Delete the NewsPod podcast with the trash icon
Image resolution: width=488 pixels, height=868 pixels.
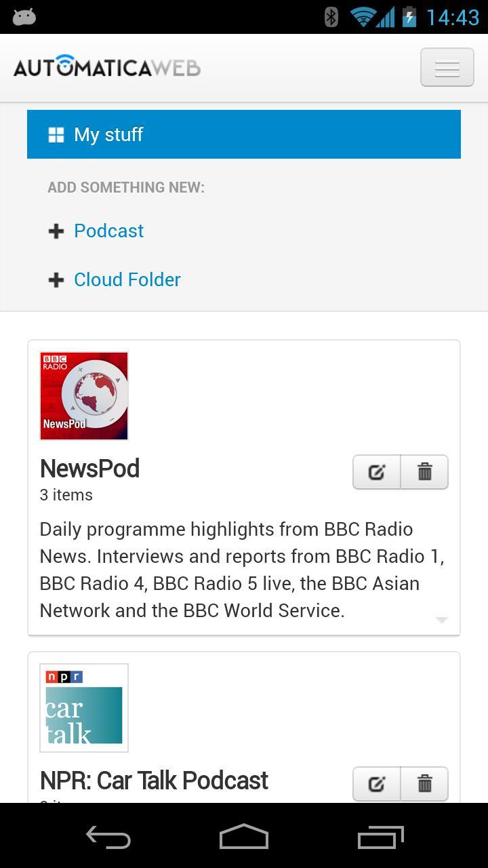424,472
